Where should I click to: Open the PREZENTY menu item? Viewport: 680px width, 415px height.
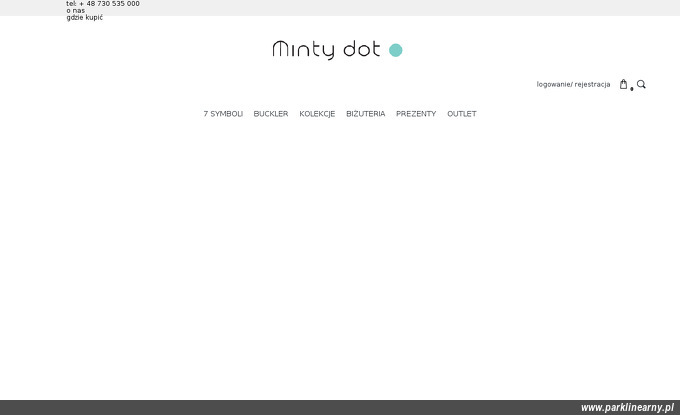tap(416, 114)
